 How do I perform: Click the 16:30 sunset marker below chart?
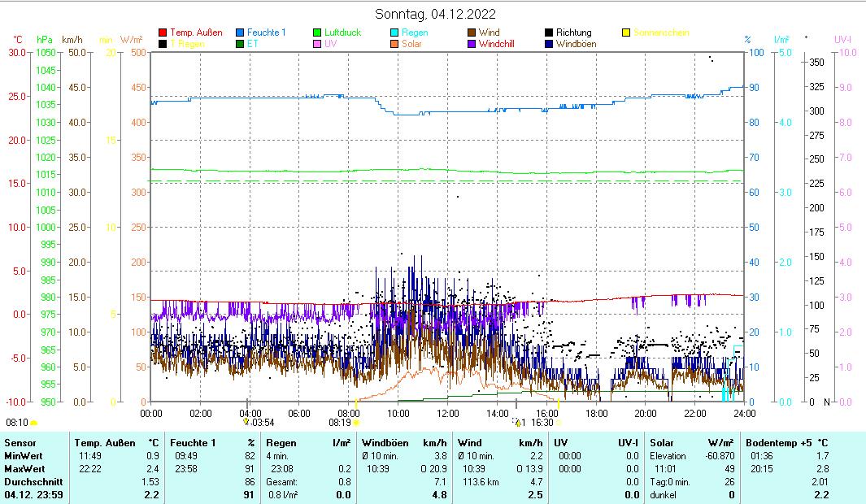pos(542,423)
